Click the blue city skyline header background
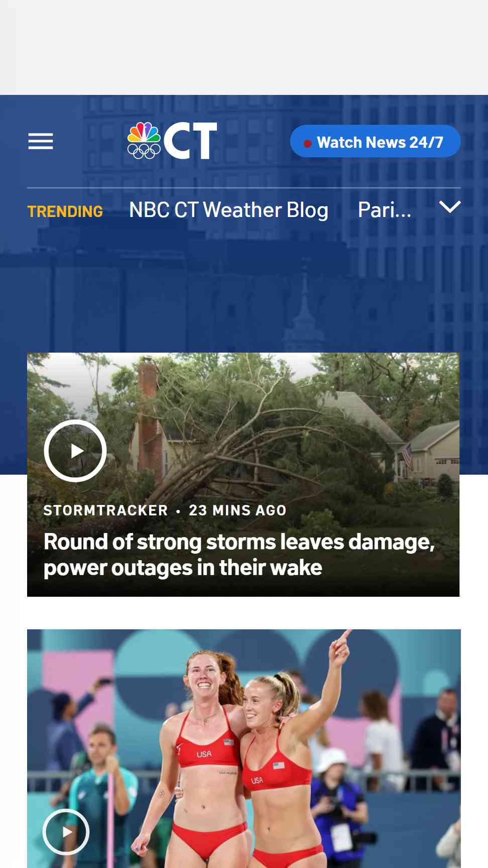 244,291
